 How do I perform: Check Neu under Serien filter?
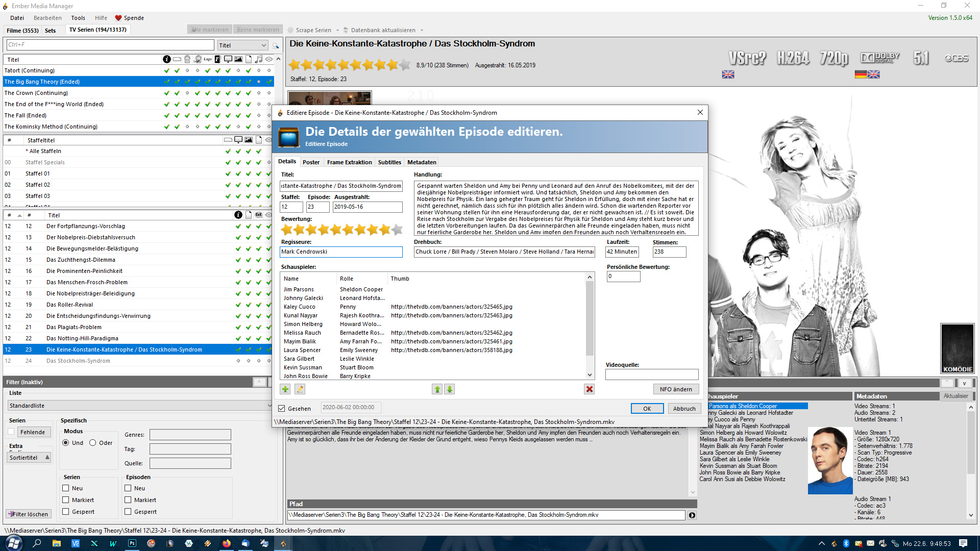point(66,488)
